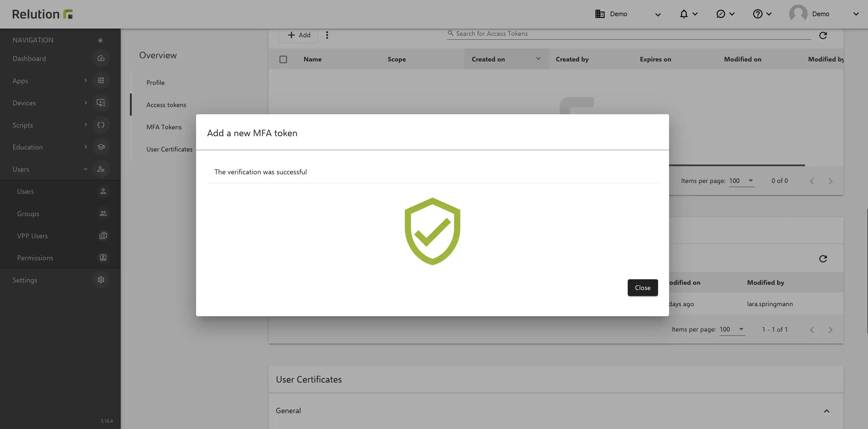The width and height of the screenshot is (868, 429).
Task: Click the Permissions badge icon
Action: point(103,258)
